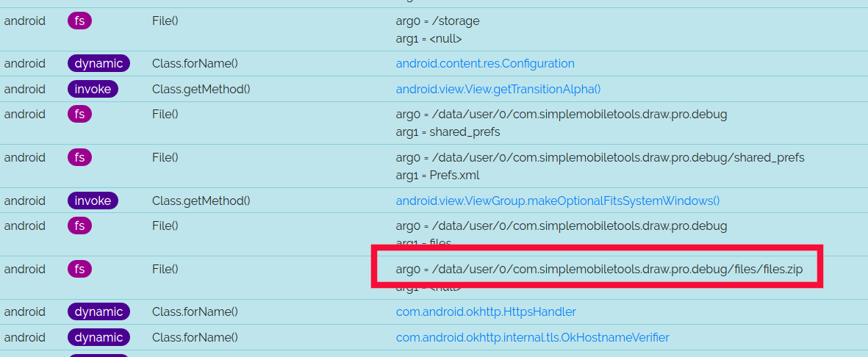Open the com.android.okhttp.HttpsHandler link
The image size is (868, 357).
point(486,312)
